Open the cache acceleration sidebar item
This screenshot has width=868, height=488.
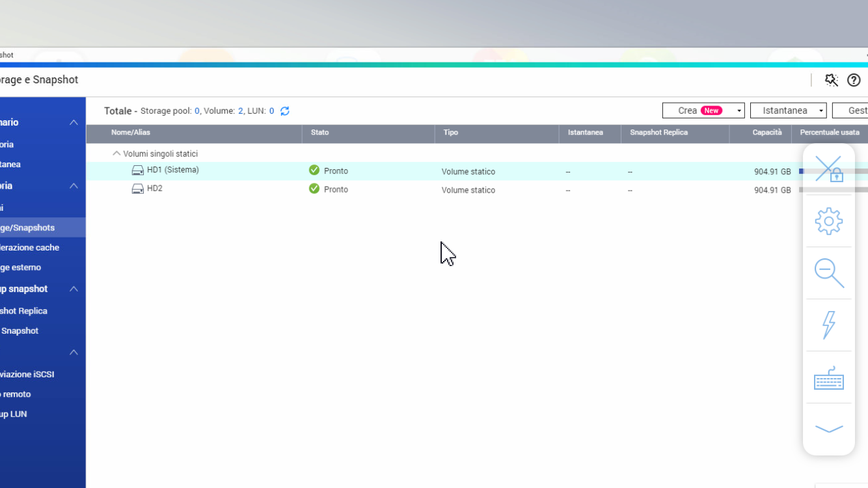click(29, 247)
